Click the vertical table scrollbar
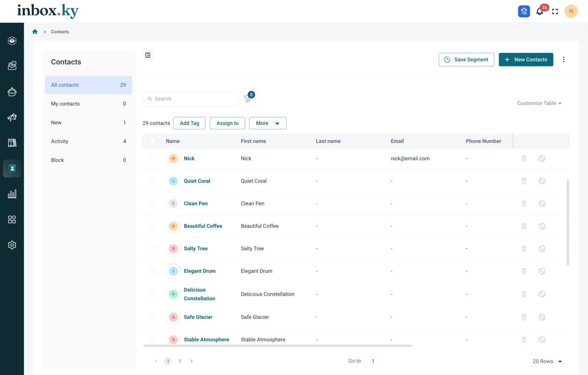The width and height of the screenshot is (588, 375). (x=568, y=222)
